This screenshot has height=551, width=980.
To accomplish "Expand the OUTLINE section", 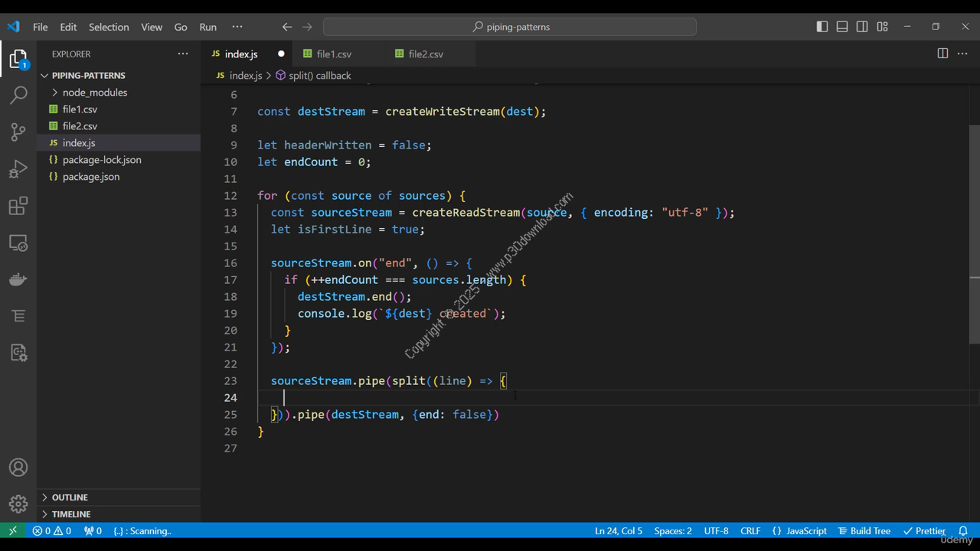I will pos(119,497).
